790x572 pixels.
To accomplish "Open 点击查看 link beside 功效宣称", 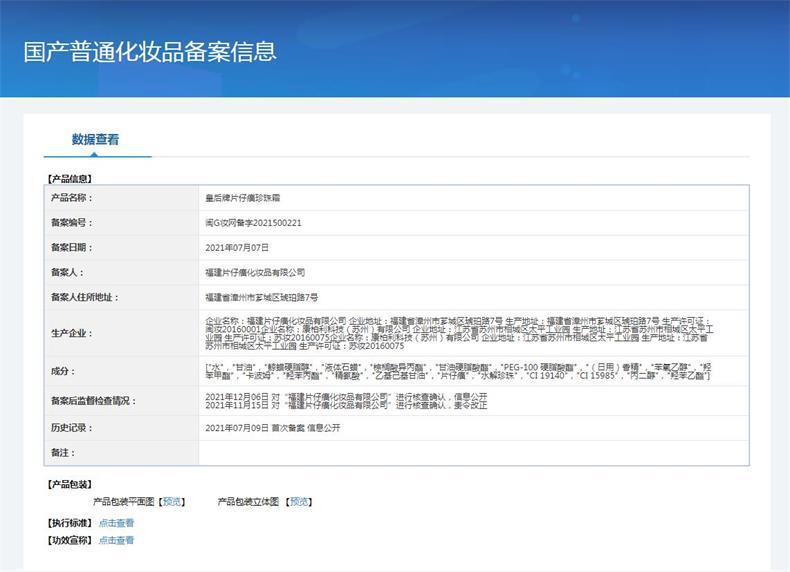I will coord(116,540).
